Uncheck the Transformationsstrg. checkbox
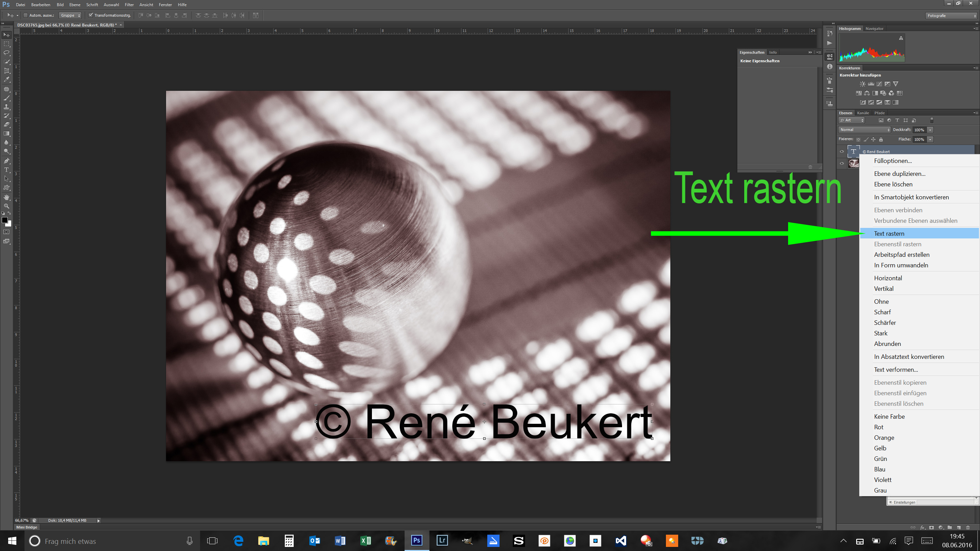 tap(91, 15)
